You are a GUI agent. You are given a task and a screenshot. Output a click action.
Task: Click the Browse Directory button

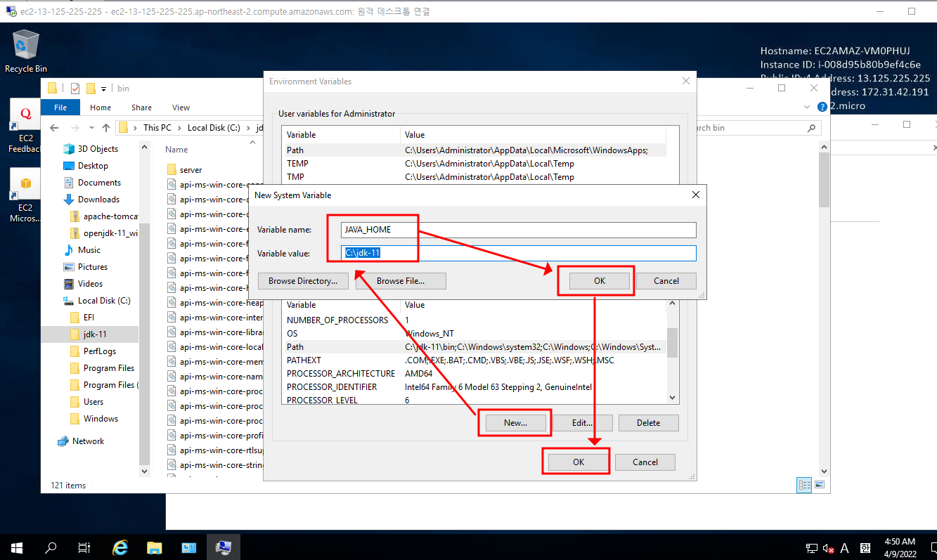303,281
